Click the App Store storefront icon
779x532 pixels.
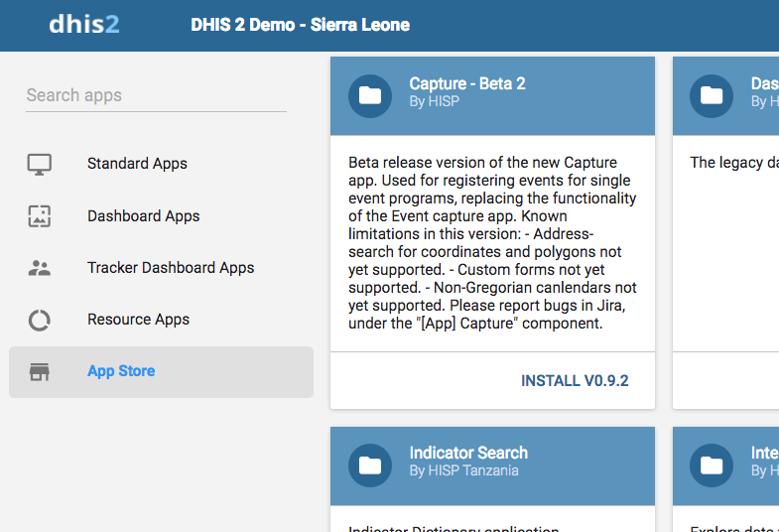[x=40, y=371]
